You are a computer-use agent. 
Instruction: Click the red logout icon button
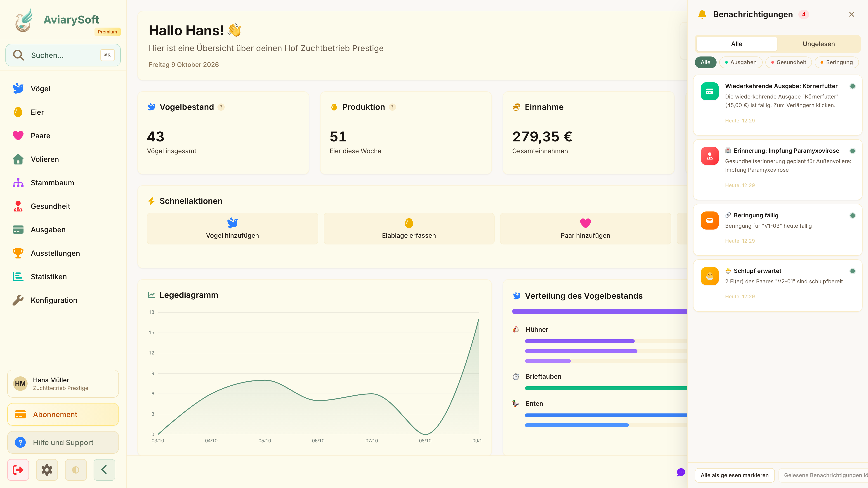pos(18,469)
